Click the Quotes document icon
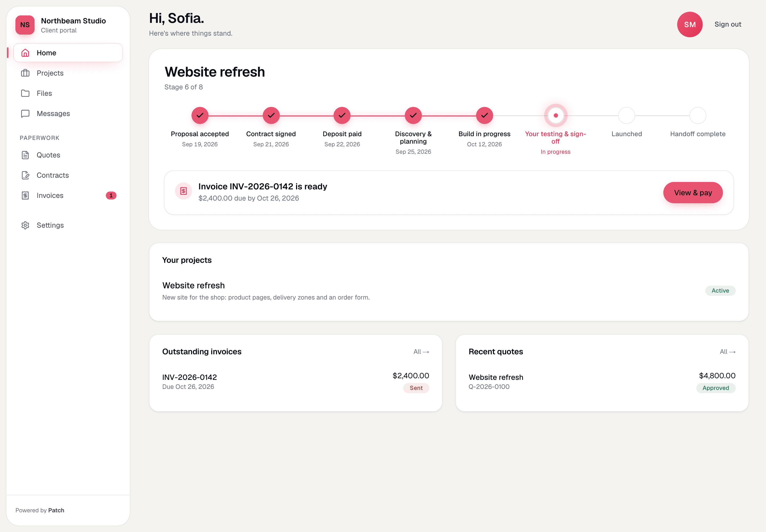The width and height of the screenshot is (766, 532). pos(25,155)
